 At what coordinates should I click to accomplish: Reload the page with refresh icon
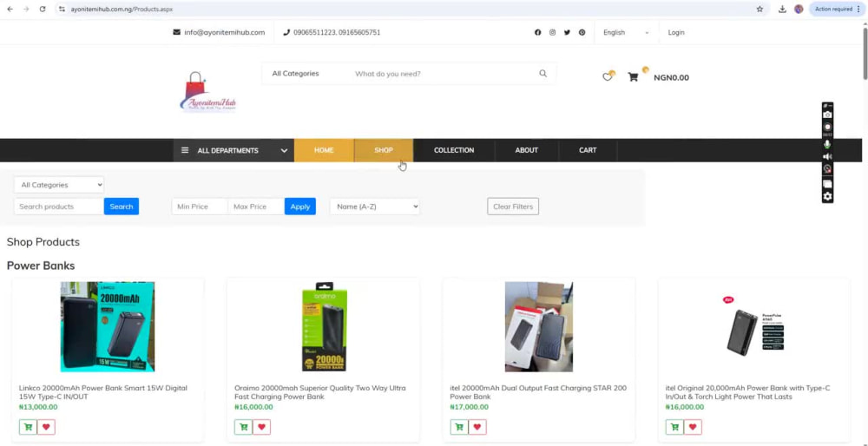[x=43, y=9]
